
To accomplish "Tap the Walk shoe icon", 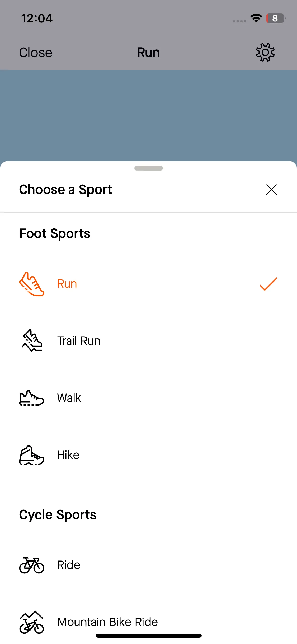I will tap(32, 398).
